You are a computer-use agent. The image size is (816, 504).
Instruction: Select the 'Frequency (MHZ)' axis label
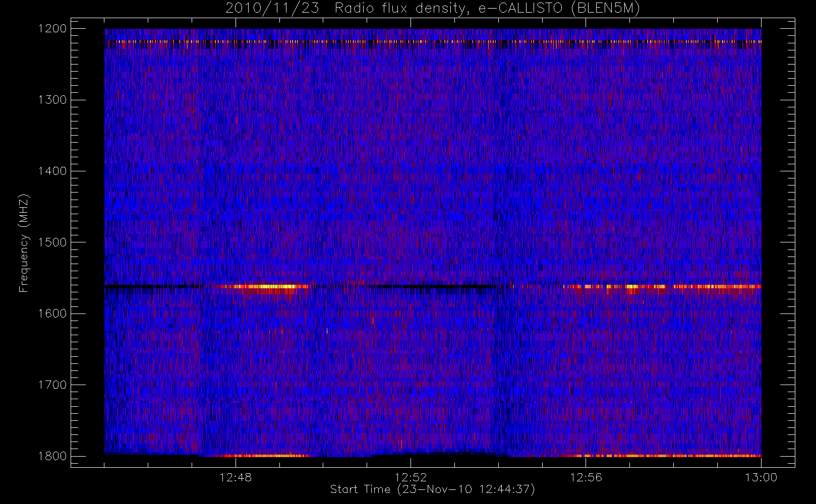24,243
